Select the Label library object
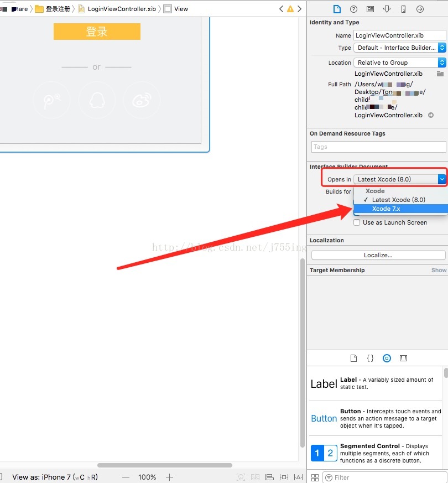 click(x=376, y=383)
